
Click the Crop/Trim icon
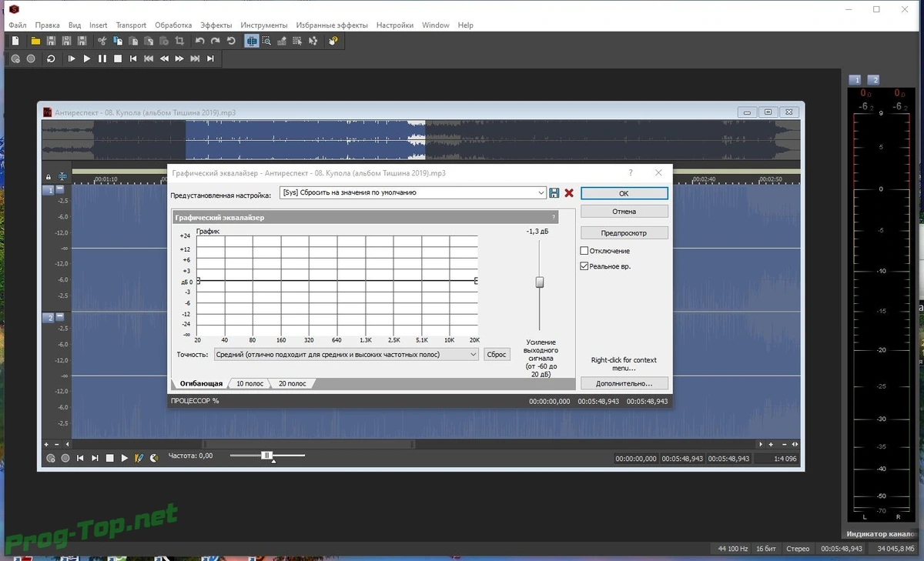[179, 41]
